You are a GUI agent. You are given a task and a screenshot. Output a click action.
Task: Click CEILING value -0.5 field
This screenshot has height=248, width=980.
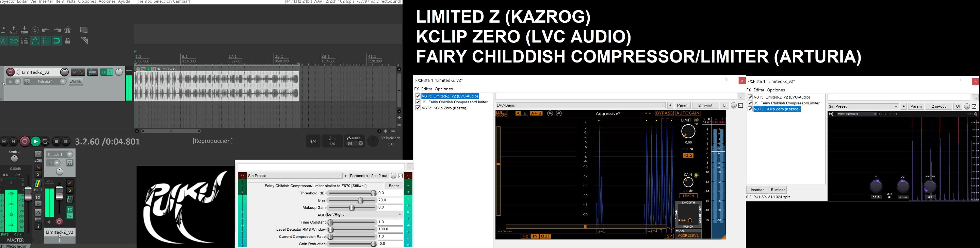[x=688, y=155]
